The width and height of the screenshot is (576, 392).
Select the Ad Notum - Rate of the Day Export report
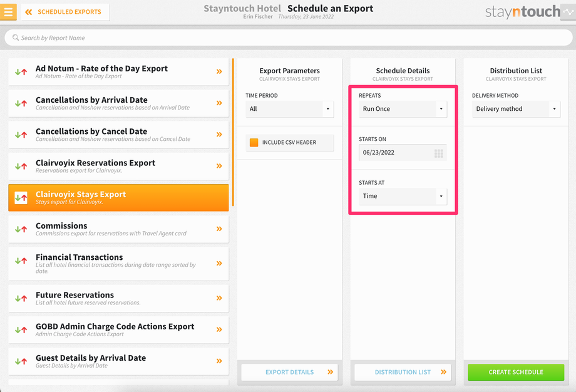[118, 71]
